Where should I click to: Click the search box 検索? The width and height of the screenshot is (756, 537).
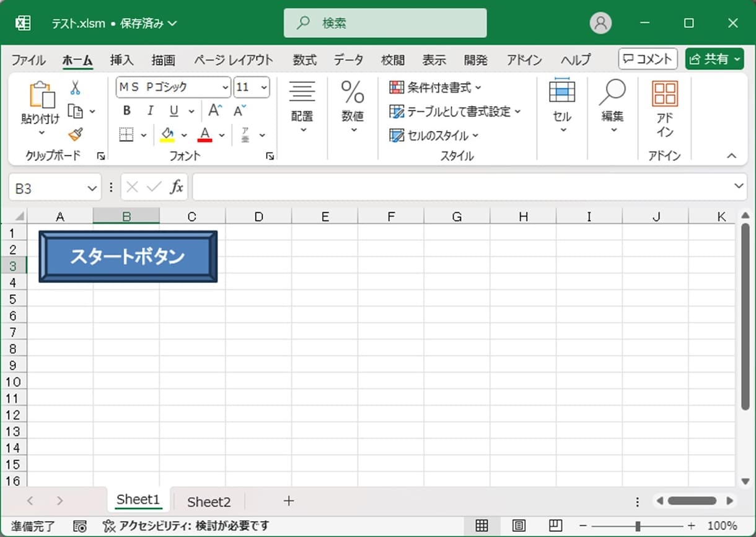[385, 23]
